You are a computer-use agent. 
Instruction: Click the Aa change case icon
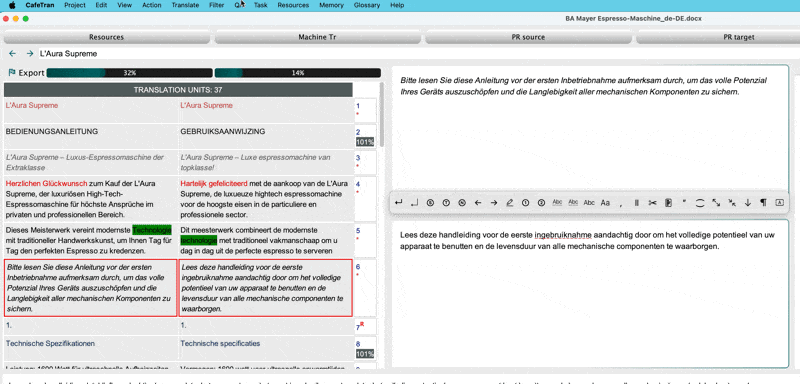[x=605, y=202]
